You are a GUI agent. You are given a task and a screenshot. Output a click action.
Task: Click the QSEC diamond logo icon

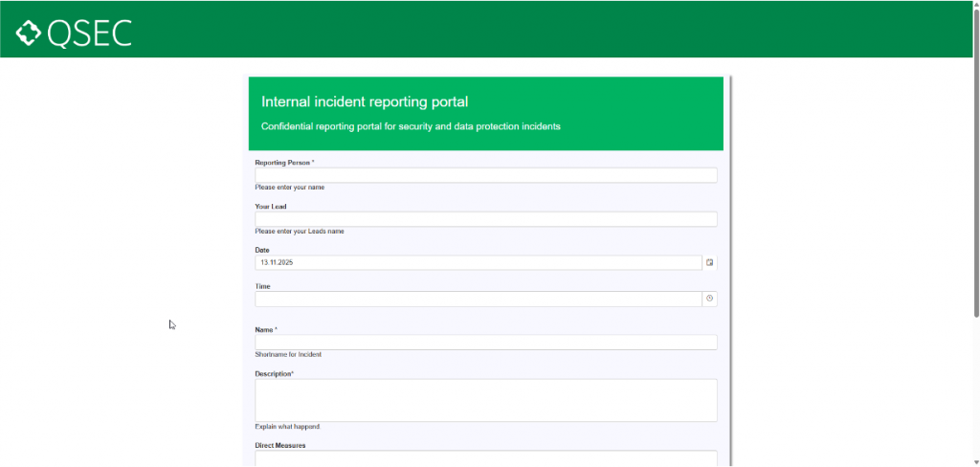tap(29, 33)
